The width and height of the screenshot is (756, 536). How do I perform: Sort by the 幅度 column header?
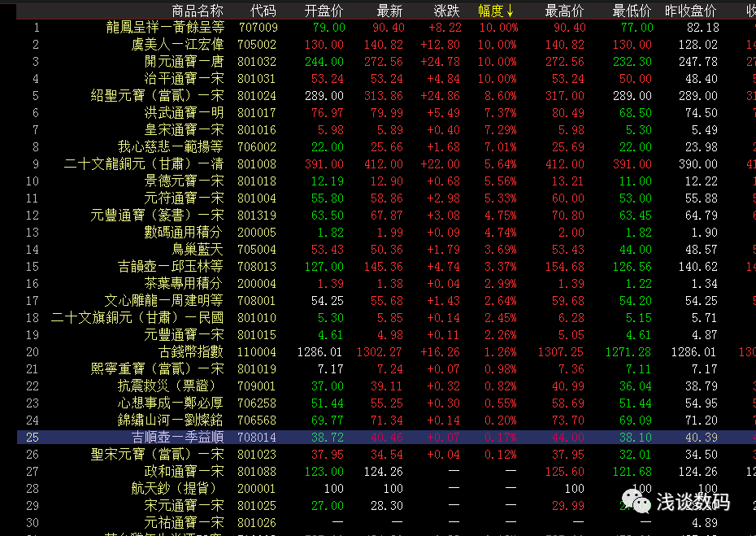tap(496, 11)
